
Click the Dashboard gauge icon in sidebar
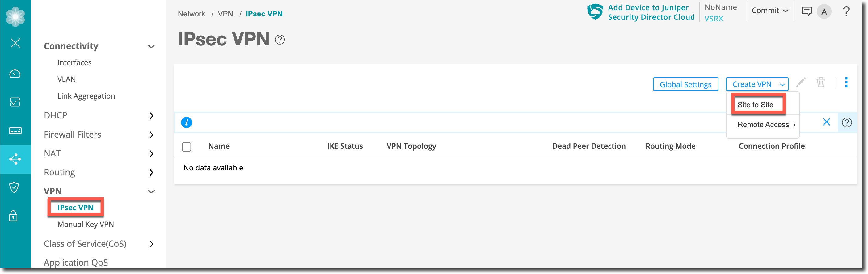tap(15, 74)
